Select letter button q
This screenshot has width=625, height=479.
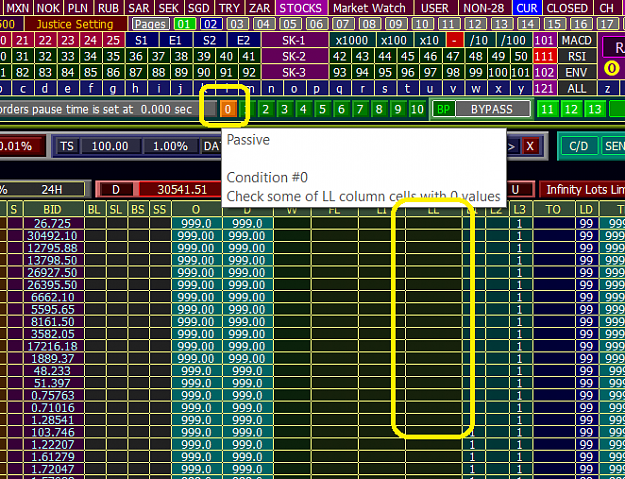(x=339, y=88)
